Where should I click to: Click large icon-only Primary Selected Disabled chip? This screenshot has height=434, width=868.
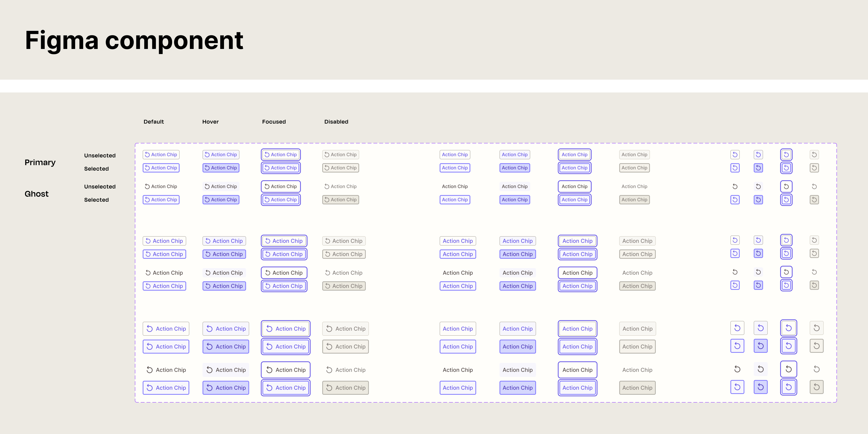[816, 346]
